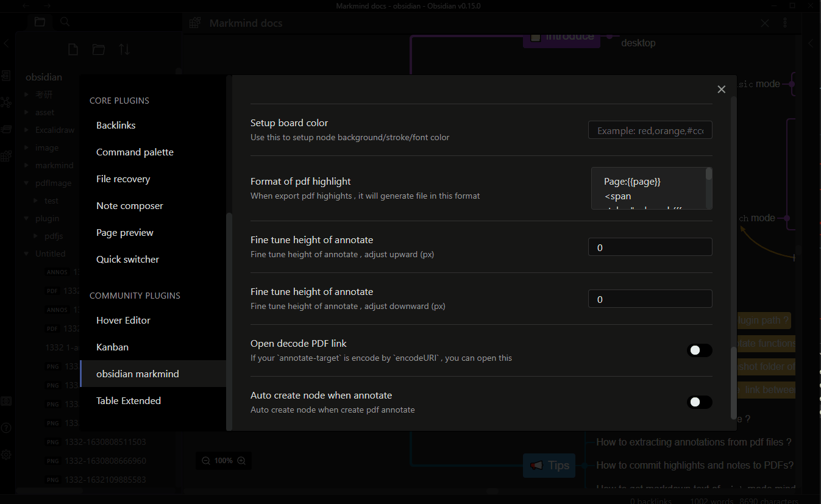
Task: Click the pdf highlight text area scrollbar
Action: (709, 174)
